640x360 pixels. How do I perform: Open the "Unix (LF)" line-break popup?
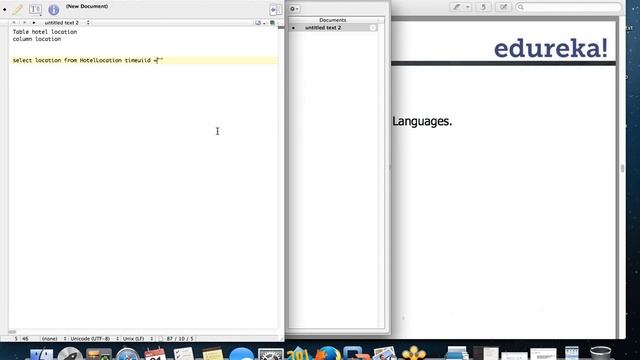tap(138, 339)
